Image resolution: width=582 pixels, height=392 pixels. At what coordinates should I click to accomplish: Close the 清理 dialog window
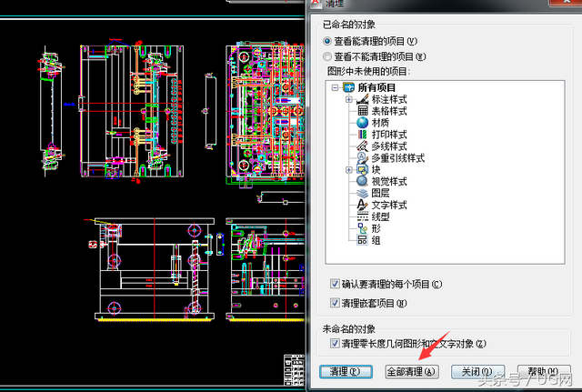[566, 2]
